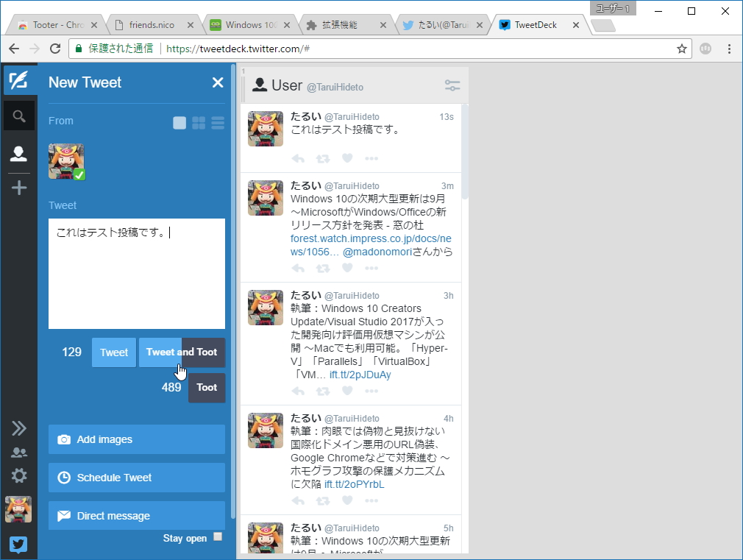Reply to the Windows 10 update tweet
743x560 pixels.
click(298, 268)
